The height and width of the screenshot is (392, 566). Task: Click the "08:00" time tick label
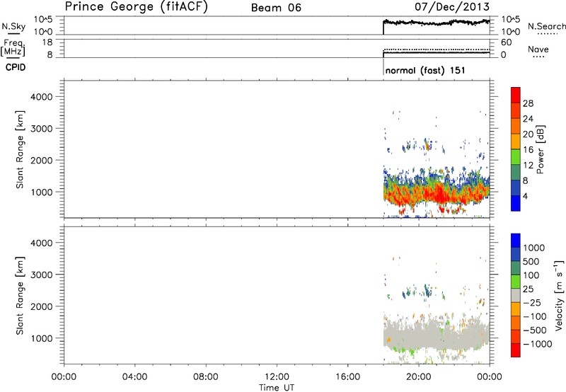pyautogui.click(x=205, y=377)
